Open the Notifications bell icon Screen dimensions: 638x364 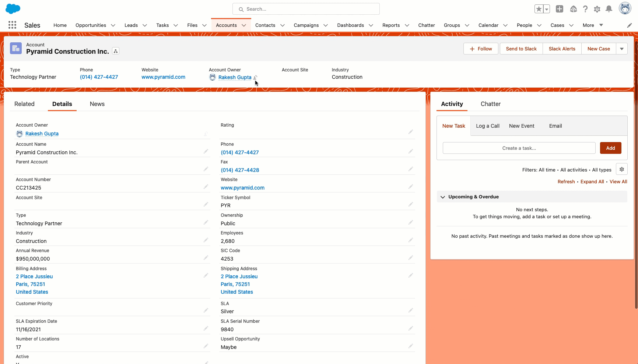(x=609, y=9)
